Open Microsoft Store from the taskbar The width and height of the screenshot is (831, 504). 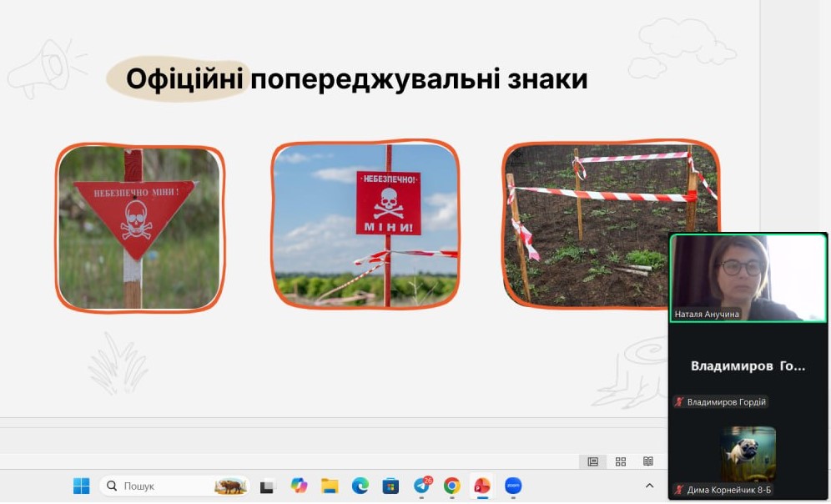point(390,486)
